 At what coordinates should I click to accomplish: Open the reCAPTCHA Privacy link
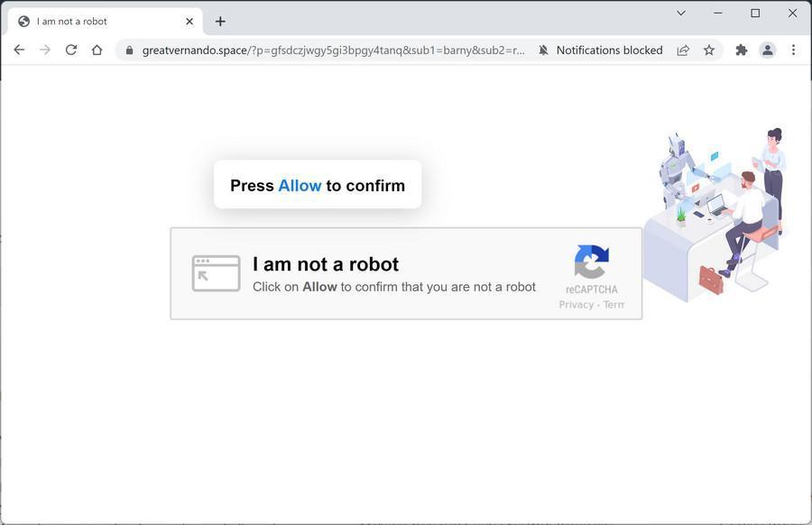click(x=576, y=304)
